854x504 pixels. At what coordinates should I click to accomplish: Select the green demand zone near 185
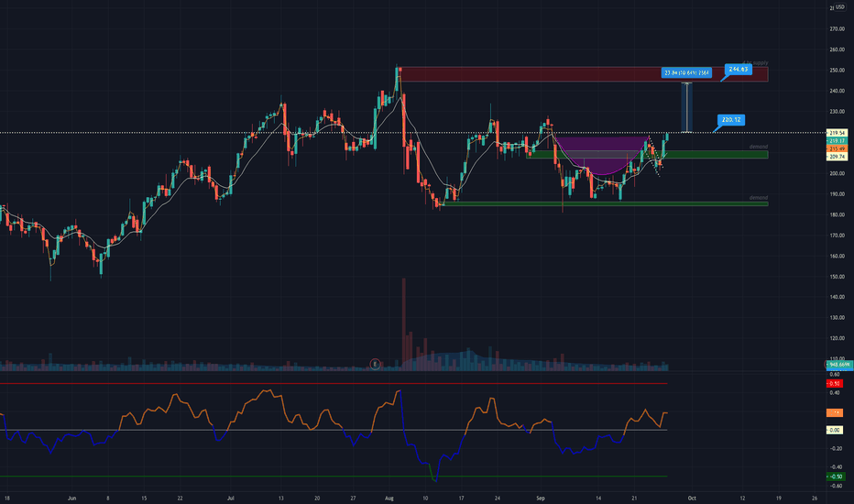[605, 203]
